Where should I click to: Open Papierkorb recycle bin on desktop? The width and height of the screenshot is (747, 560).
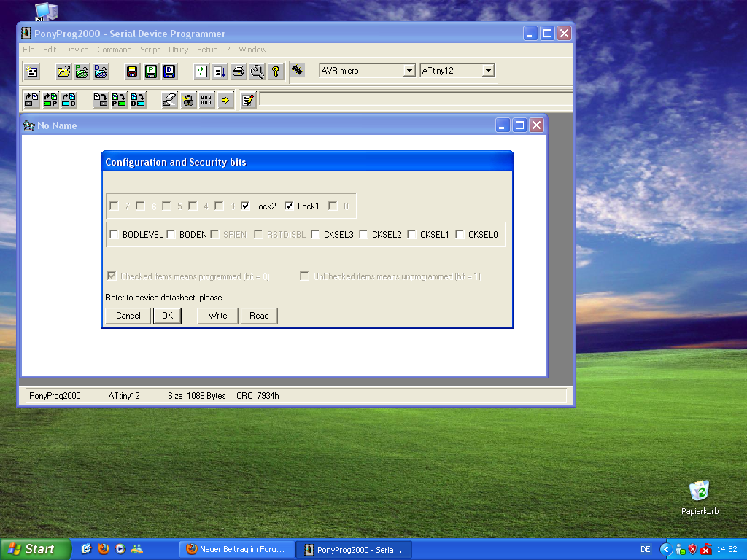coord(700,497)
